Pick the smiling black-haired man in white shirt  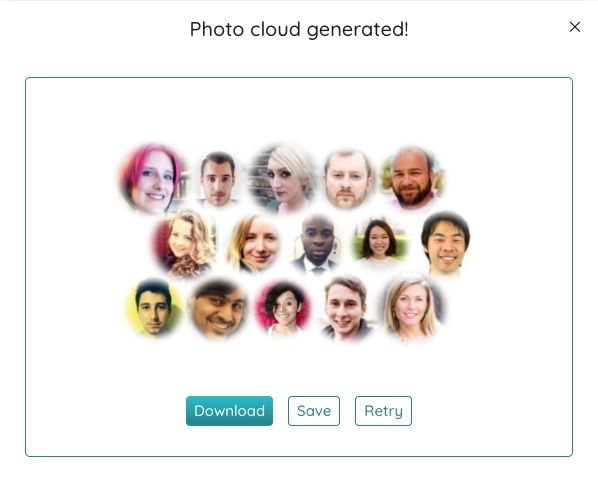445,244
